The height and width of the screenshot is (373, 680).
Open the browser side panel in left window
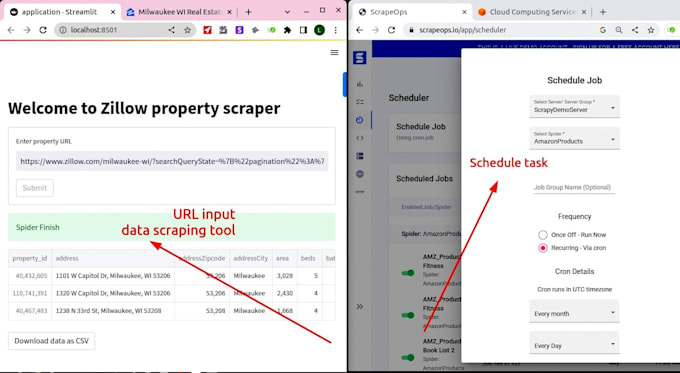(303, 30)
